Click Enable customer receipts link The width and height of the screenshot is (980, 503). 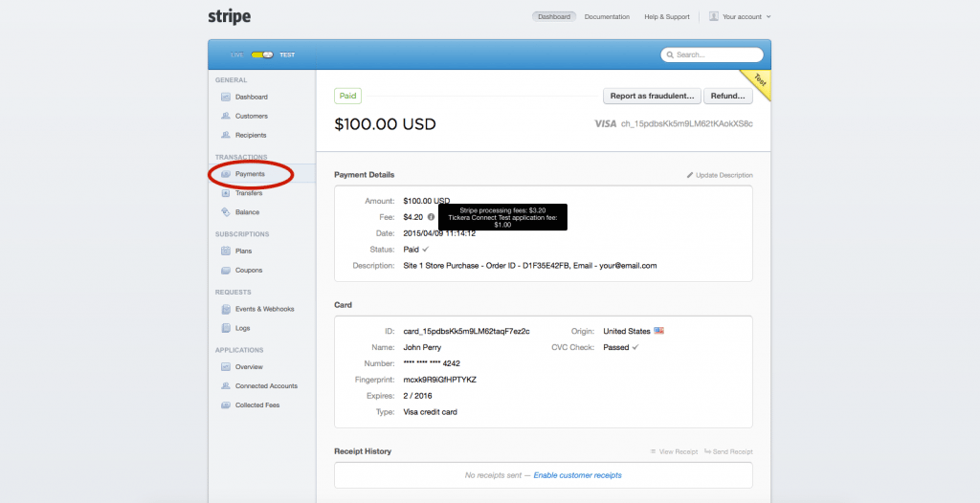click(x=577, y=475)
